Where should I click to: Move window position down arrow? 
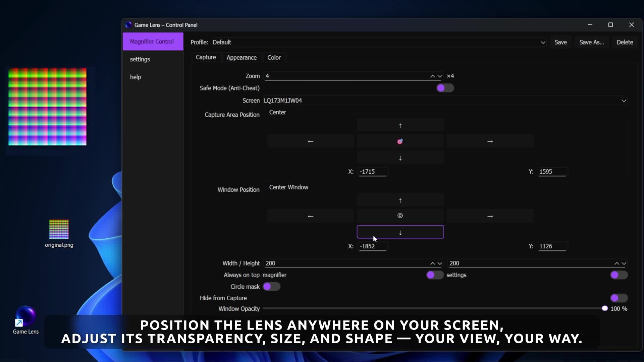(x=400, y=232)
